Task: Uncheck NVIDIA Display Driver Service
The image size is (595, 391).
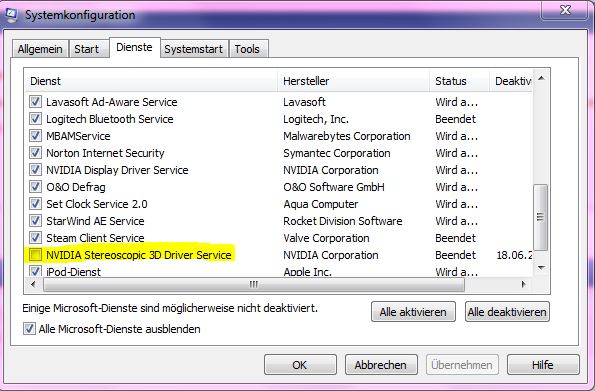Action: 35,170
